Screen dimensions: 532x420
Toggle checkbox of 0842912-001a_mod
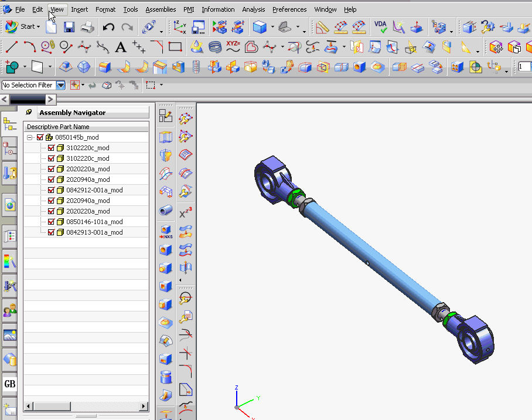pyautogui.click(x=51, y=190)
